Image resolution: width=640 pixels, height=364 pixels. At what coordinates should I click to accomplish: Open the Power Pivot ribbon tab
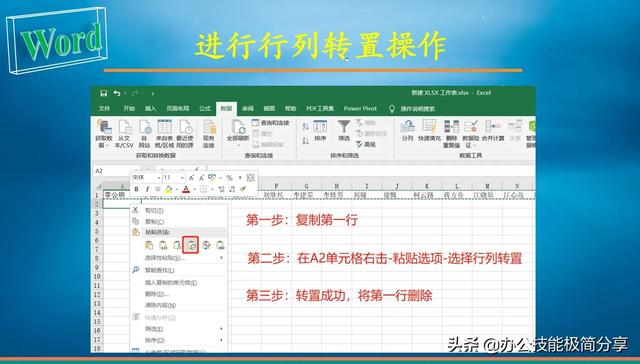360,109
